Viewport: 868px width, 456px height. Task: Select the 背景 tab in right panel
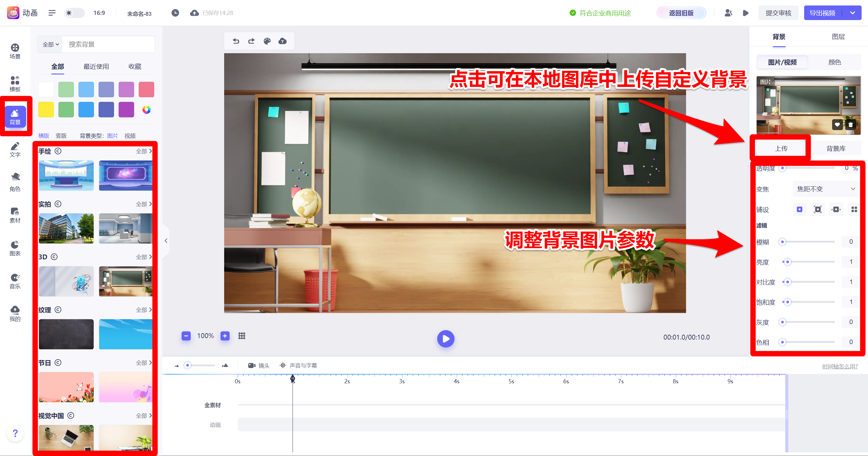(x=779, y=37)
